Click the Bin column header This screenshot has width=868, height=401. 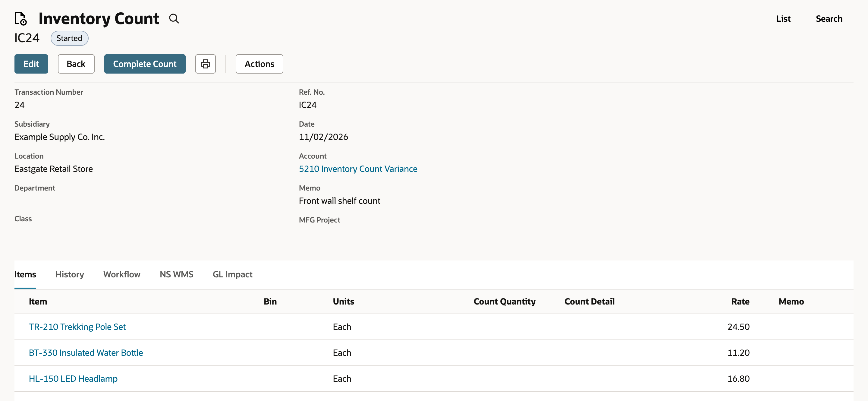click(270, 301)
